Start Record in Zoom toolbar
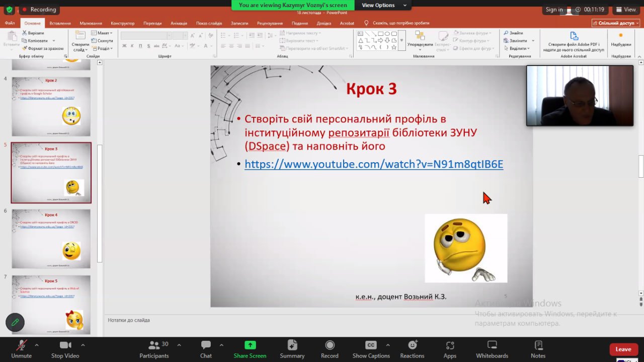 [330, 349]
